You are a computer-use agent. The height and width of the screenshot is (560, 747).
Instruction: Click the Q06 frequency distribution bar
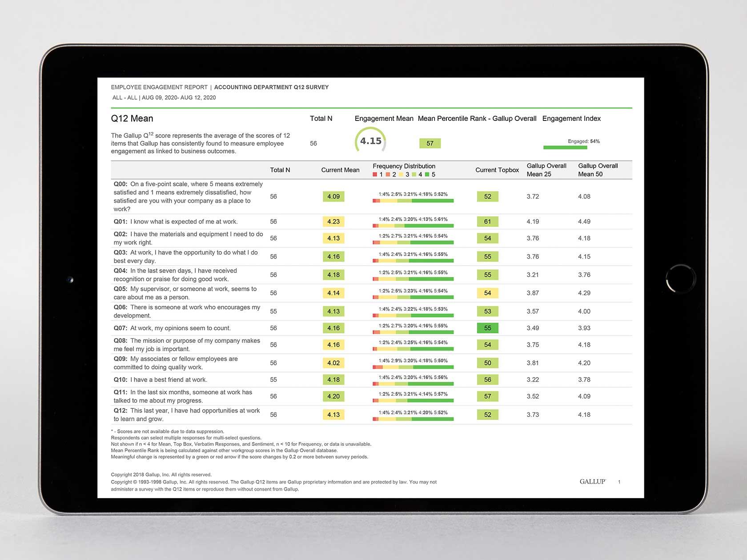[413, 316]
